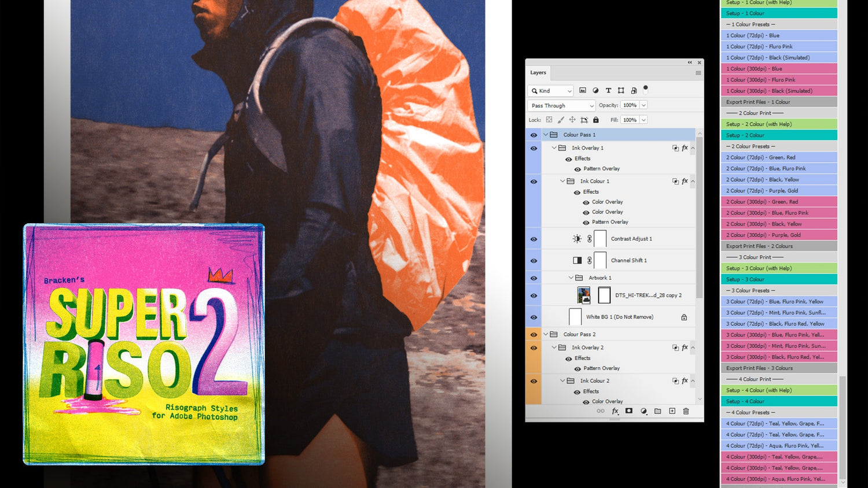Image resolution: width=868 pixels, height=488 pixels.
Task: Click the lock all icon
Action: click(x=596, y=120)
